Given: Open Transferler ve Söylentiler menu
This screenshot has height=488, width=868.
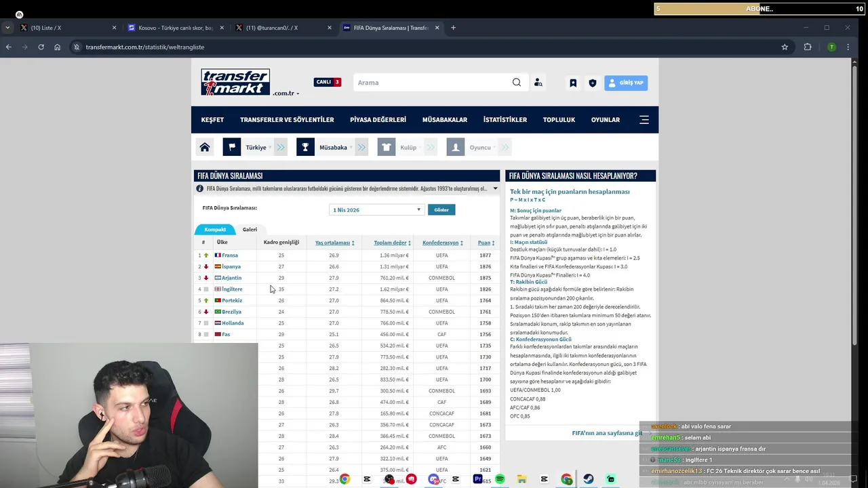Looking at the screenshot, I should point(287,119).
